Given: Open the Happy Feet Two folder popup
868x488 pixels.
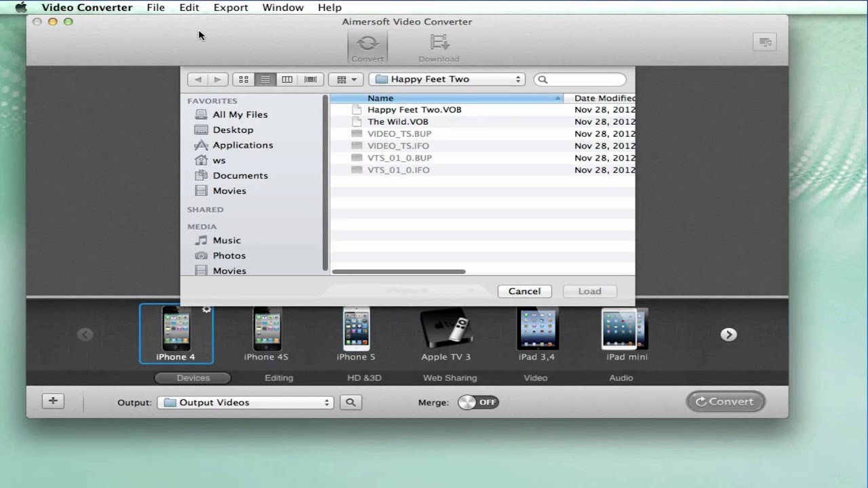Looking at the screenshot, I should pyautogui.click(x=448, y=79).
